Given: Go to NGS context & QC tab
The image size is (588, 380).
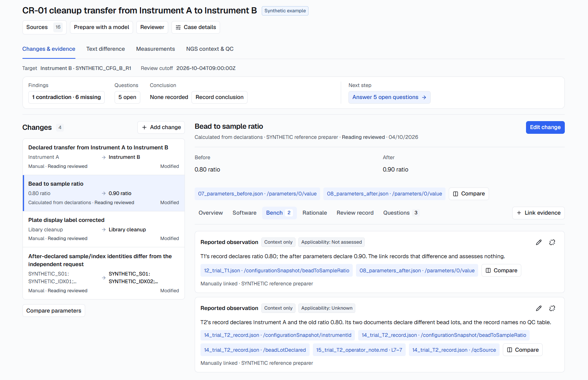Looking at the screenshot, I should point(210,49).
